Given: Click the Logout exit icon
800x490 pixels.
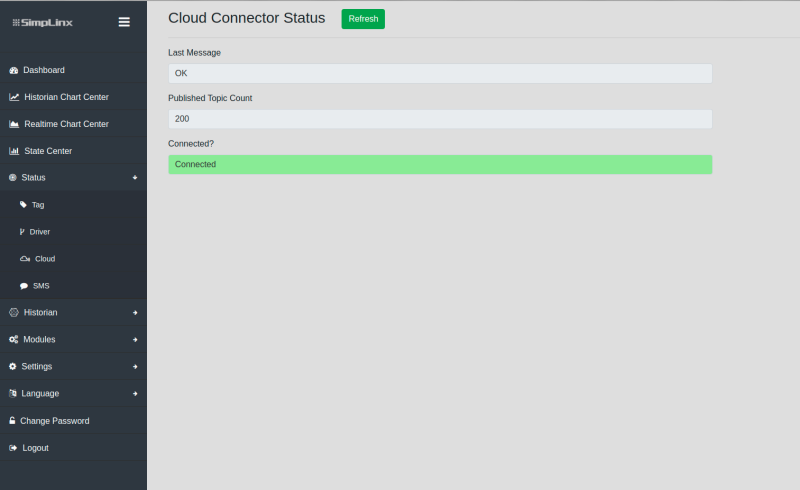Looking at the screenshot, I should [13, 448].
